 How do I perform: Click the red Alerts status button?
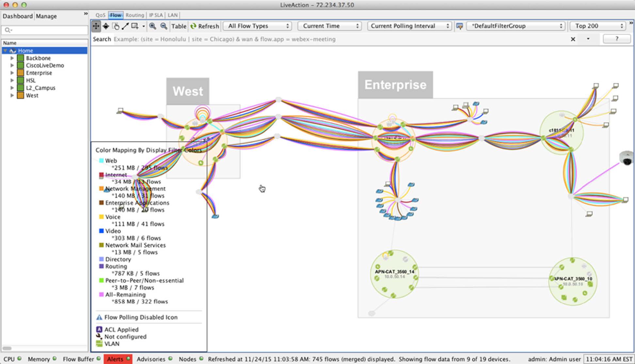click(x=118, y=359)
